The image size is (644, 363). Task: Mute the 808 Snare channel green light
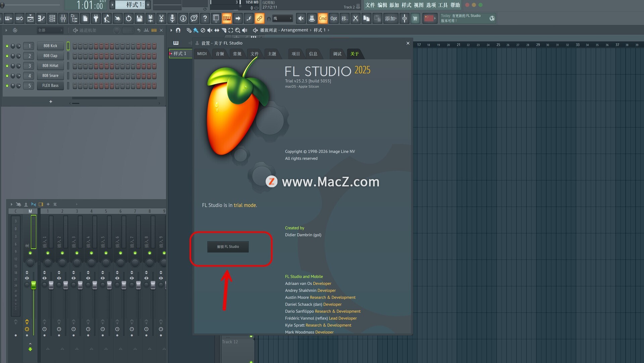(x=7, y=76)
